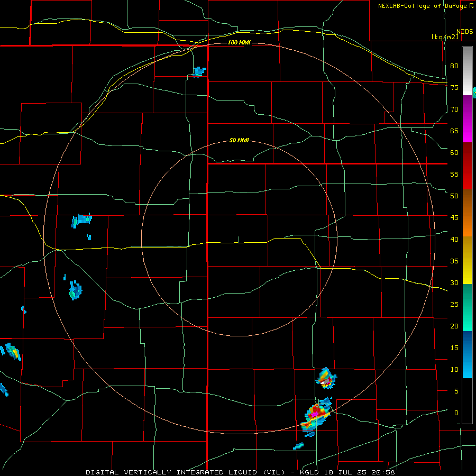This screenshot has width=476, height=476.
Task: Click the NIDS label above the scale
Action: [x=464, y=32]
